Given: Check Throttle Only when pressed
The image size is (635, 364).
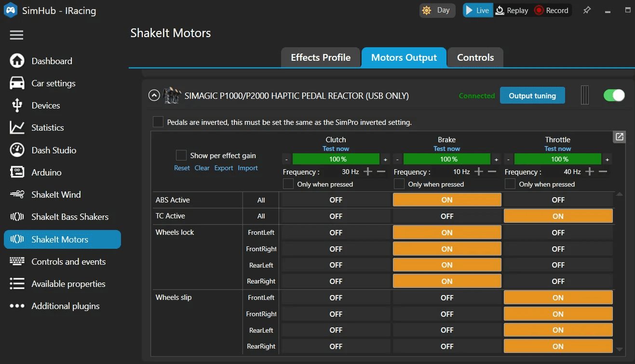Looking at the screenshot, I should coord(510,184).
